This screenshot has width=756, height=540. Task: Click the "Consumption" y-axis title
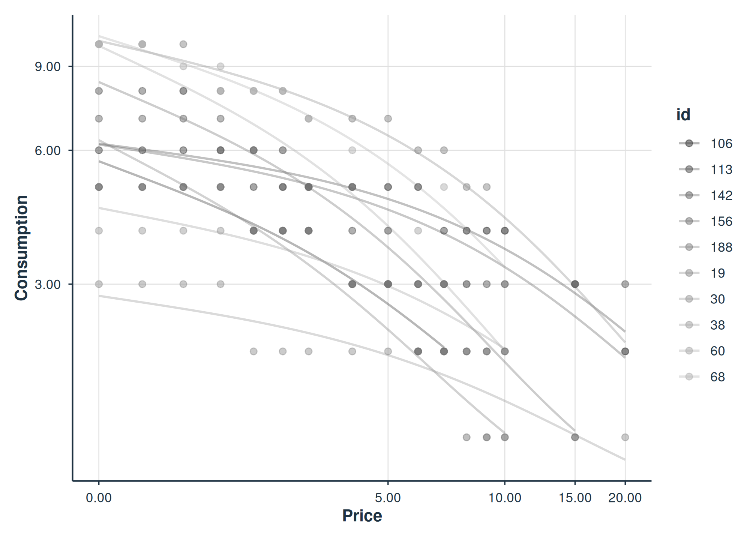[x=21, y=247]
